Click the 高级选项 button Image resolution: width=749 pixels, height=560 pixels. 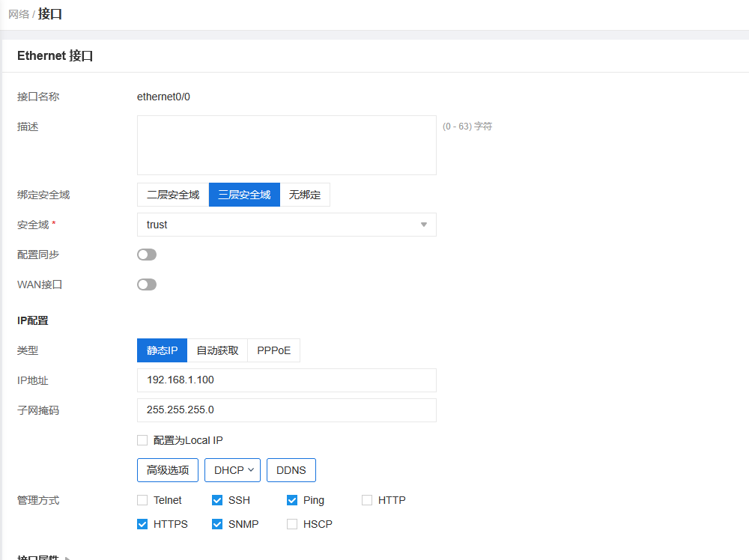coord(168,470)
